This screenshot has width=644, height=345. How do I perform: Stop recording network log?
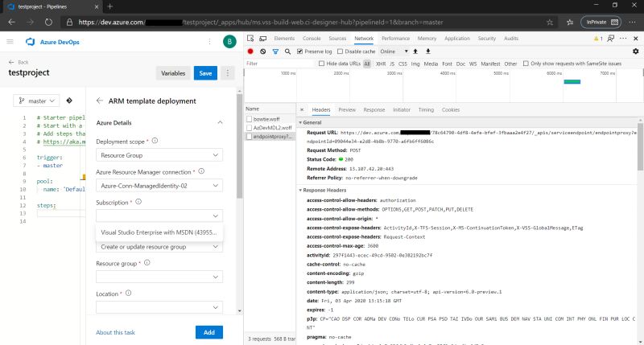tap(250, 51)
